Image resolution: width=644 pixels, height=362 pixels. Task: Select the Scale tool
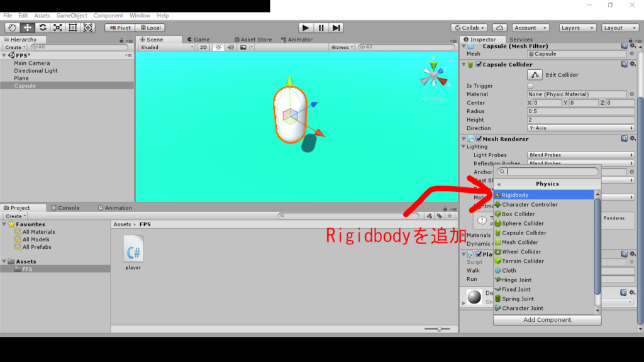point(58,28)
